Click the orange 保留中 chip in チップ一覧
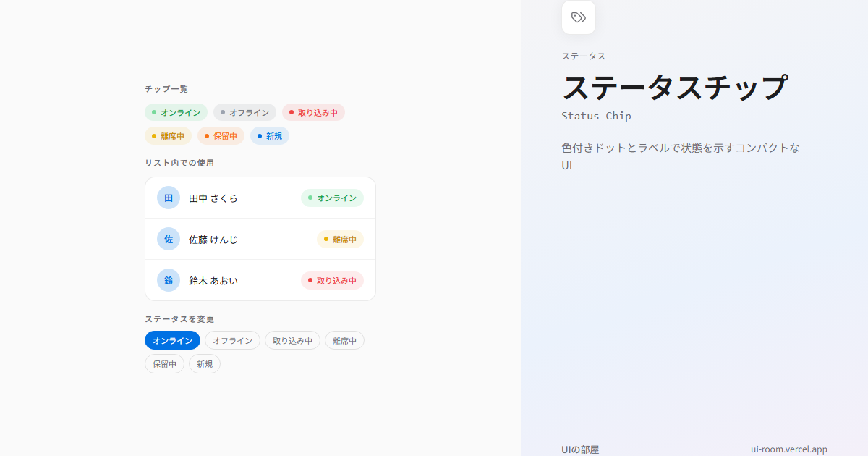Screen dimensions: 868x456 point(221,135)
